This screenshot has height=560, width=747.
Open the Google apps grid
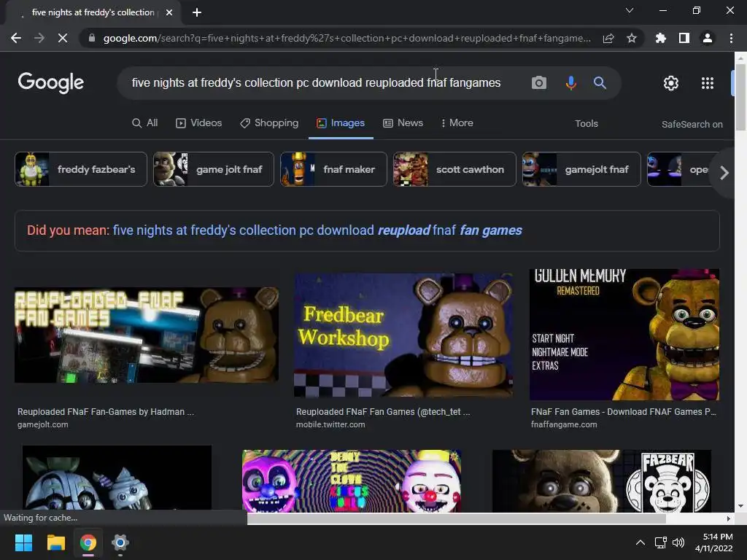coord(708,83)
